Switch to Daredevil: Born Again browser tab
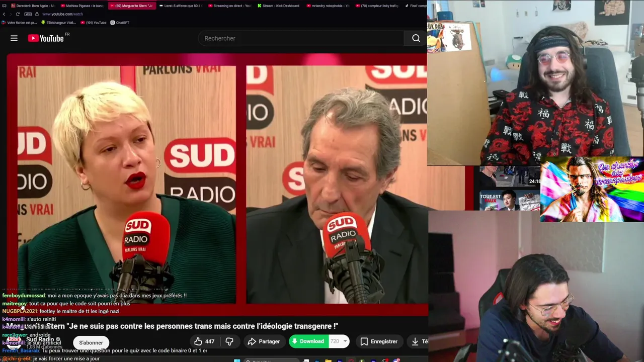The width and height of the screenshot is (644, 362). pyautogui.click(x=32, y=6)
